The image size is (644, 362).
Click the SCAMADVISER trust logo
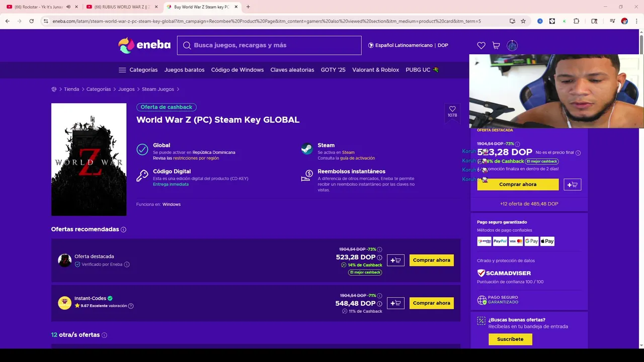coord(504,273)
